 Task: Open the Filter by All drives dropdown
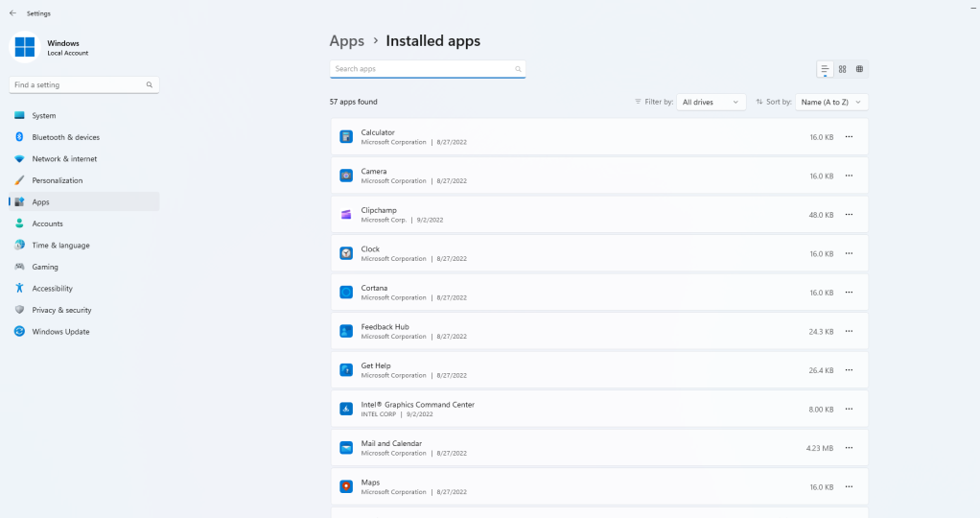pos(711,102)
